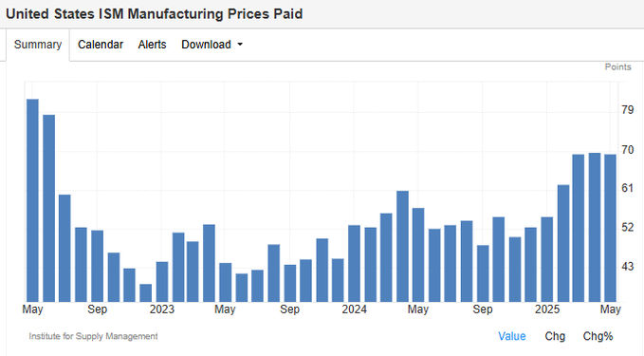Click the tallest bar for May 2022
Screen dimensions: 644x356
[x=32, y=200]
